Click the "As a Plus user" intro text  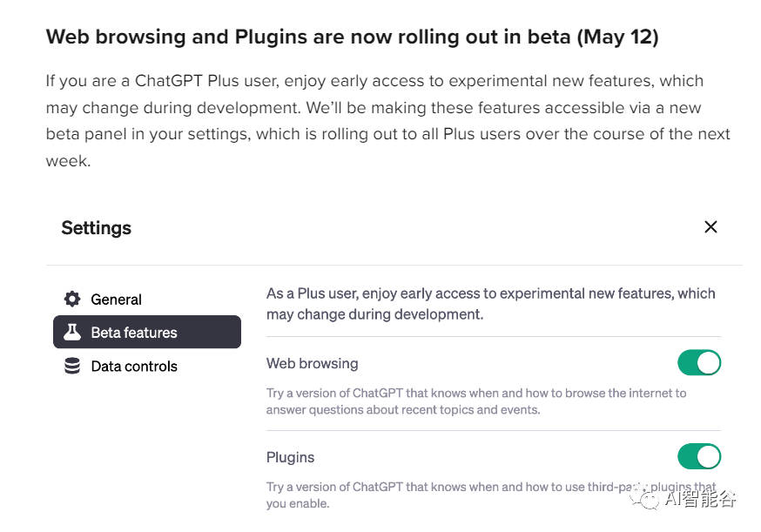(x=490, y=303)
